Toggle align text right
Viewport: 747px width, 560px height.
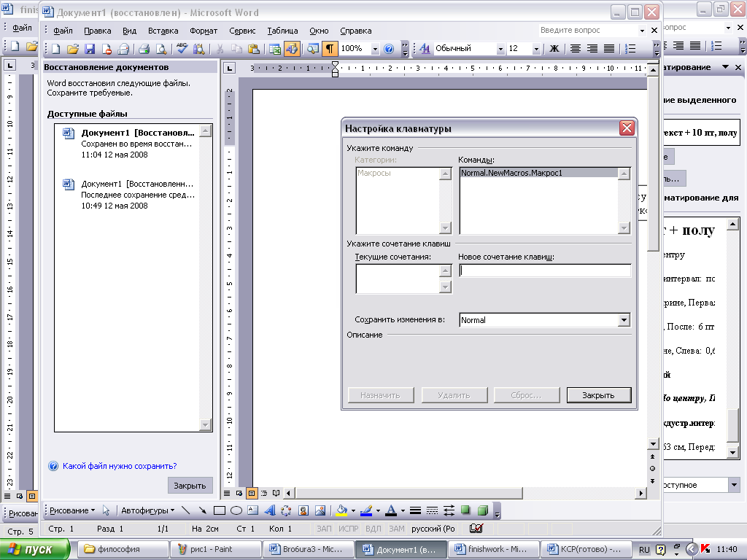[592, 49]
